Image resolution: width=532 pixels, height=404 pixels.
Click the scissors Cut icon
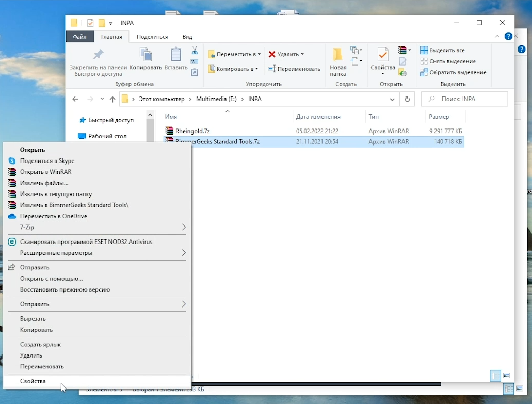[195, 51]
